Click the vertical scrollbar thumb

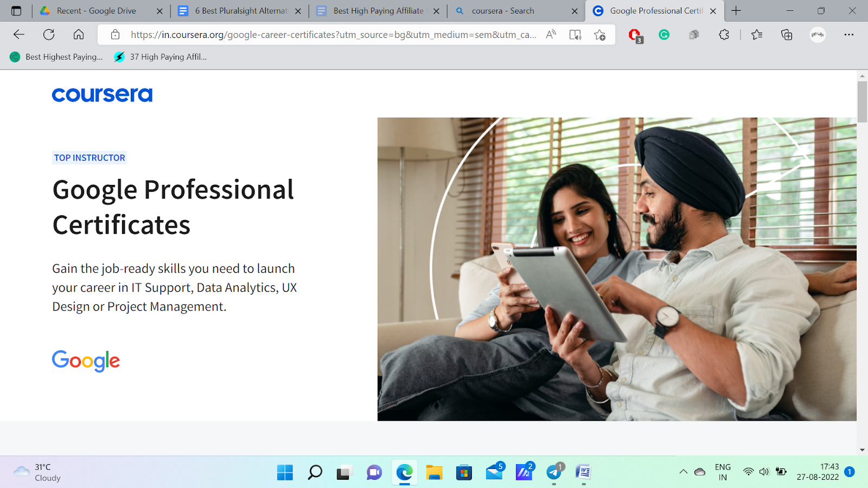click(x=862, y=102)
